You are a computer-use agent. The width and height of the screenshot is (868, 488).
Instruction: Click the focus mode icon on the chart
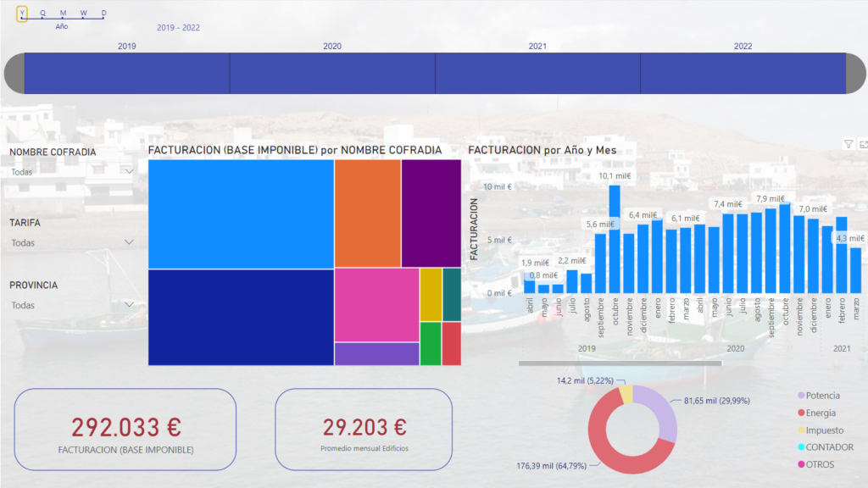coord(863,145)
